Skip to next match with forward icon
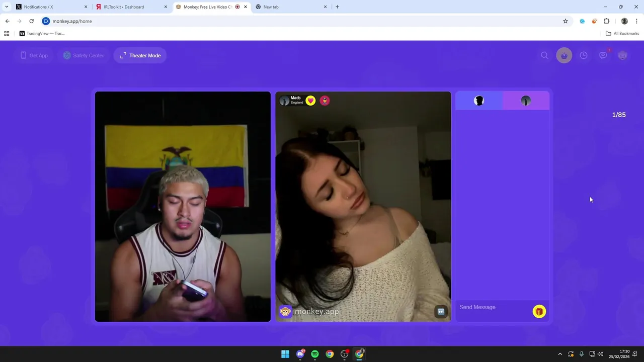 click(x=441, y=312)
